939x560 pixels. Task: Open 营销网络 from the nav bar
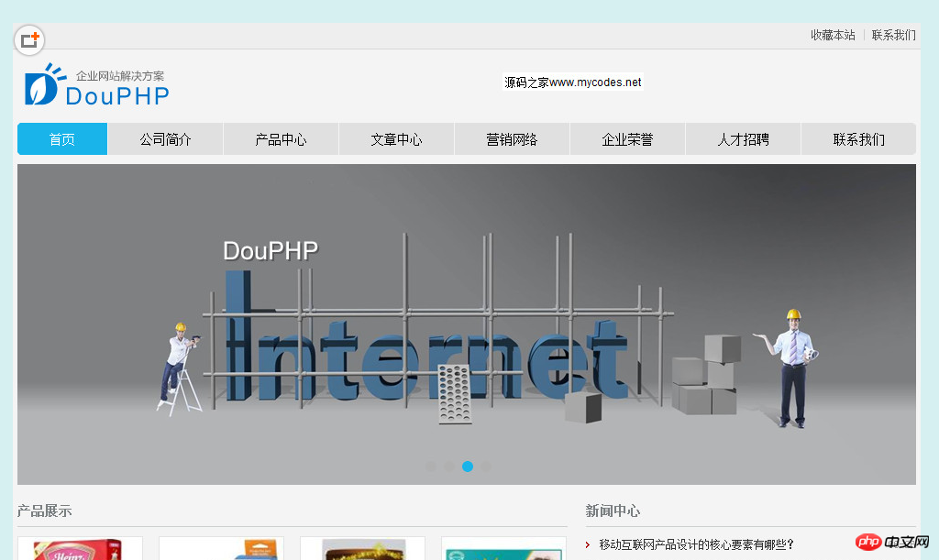pos(512,139)
